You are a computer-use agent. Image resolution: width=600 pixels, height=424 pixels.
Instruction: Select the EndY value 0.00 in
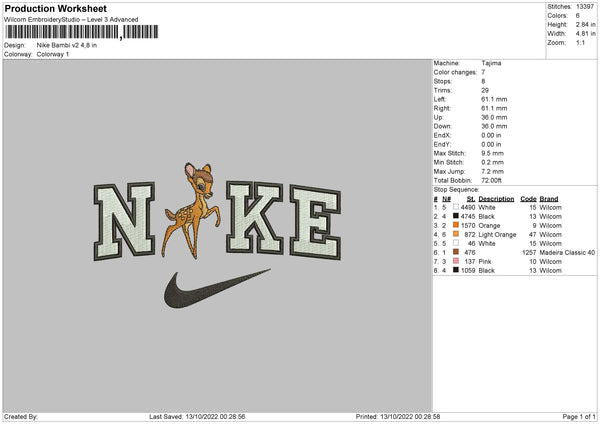(x=491, y=145)
